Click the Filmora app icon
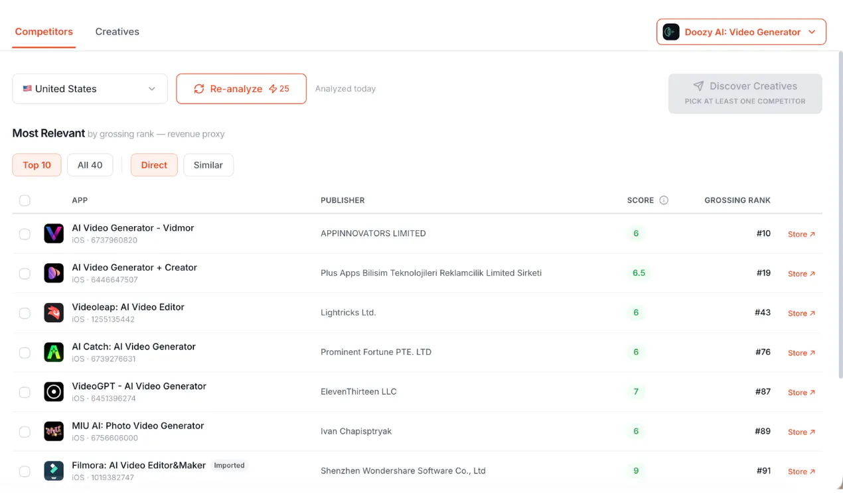843x504 pixels. pyautogui.click(x=54, y=471)
